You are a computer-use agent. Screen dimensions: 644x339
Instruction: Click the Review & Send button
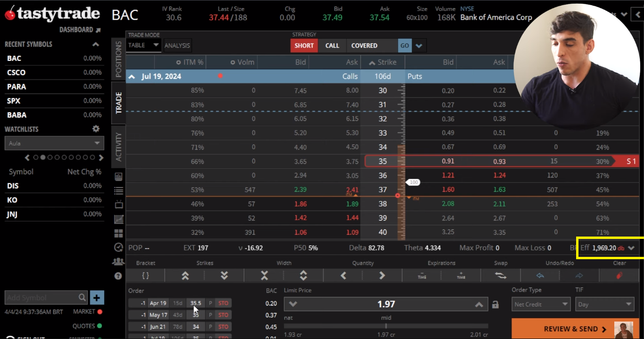(570, 329)
